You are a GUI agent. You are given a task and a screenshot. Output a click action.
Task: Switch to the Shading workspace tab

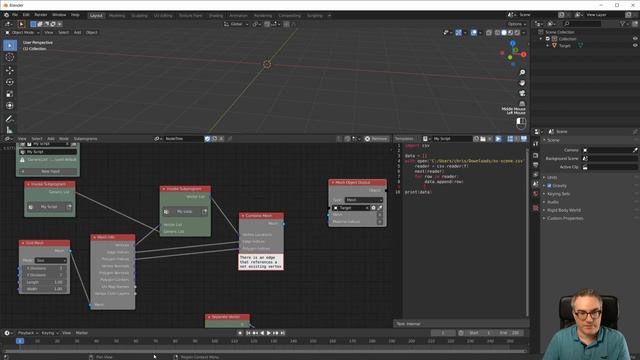[216, 16]
